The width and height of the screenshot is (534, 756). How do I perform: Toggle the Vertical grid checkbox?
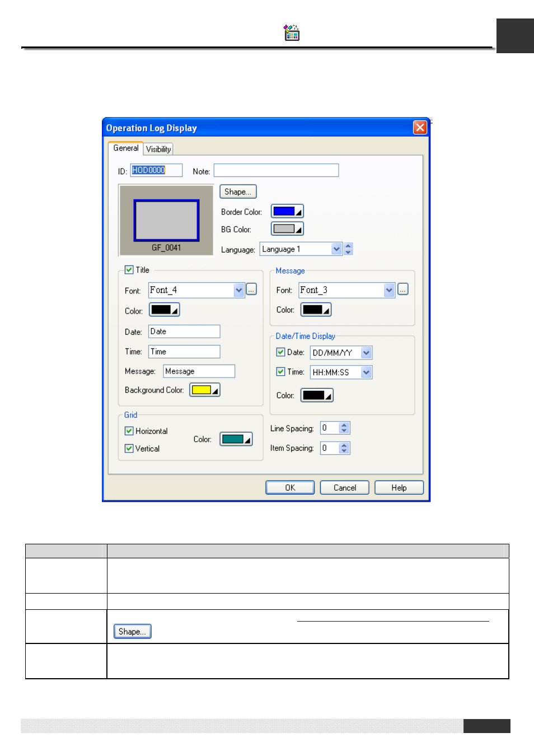[x=129, y=449]
